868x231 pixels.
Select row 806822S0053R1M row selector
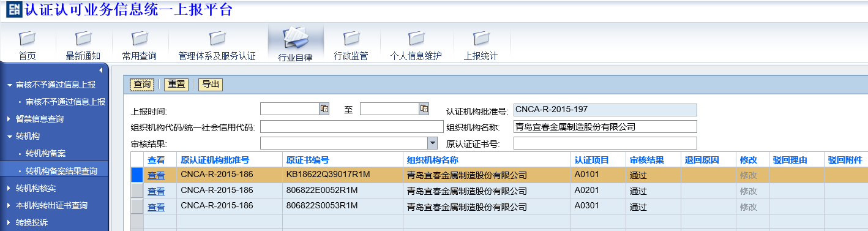(137, 206)
